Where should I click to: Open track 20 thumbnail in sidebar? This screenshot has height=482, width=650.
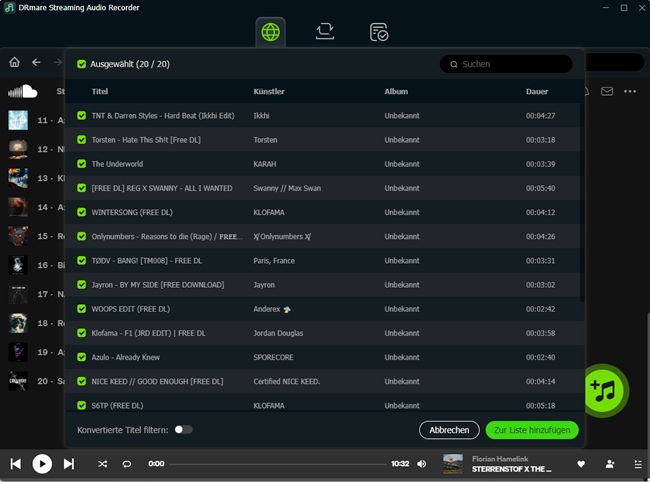(18, 381)
